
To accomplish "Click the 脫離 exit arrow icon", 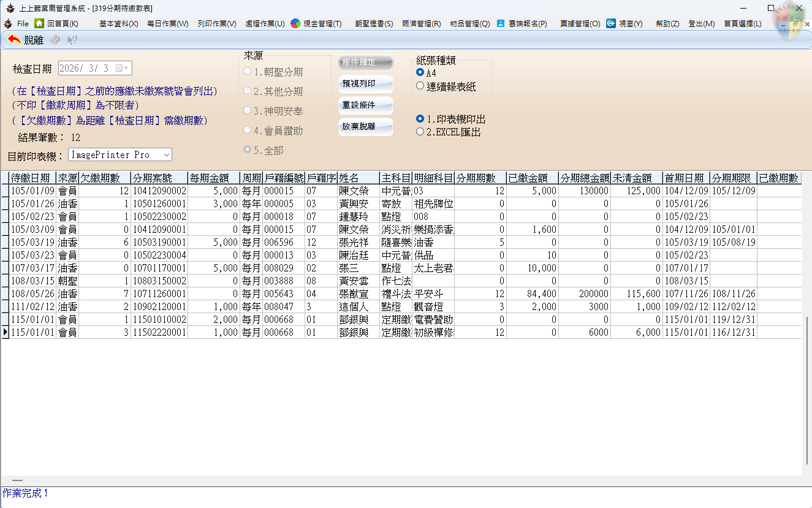I will tap(14, 40).
